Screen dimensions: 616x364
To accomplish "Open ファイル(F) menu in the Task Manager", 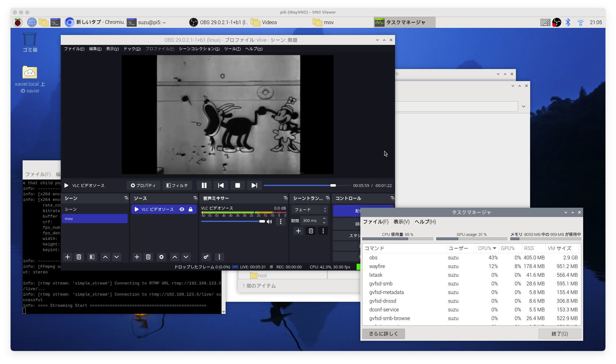I will pos(376,222).
